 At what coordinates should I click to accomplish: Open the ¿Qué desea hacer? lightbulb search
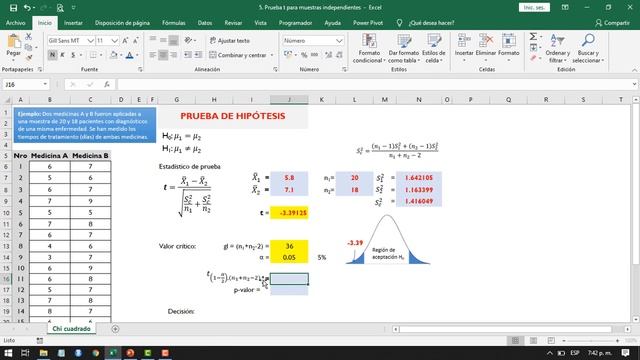tap(427, 23)
